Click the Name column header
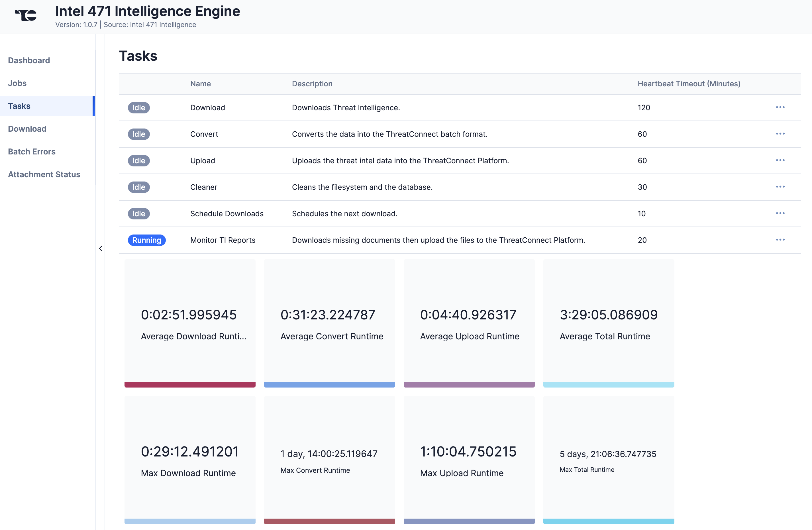Screen dimensions: 812x530 coord(200,83)
